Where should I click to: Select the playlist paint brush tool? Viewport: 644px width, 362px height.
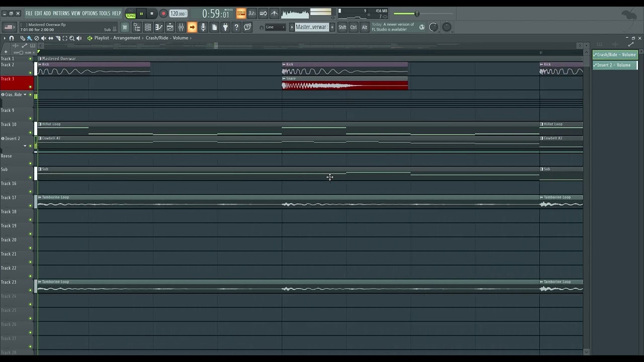30,38
